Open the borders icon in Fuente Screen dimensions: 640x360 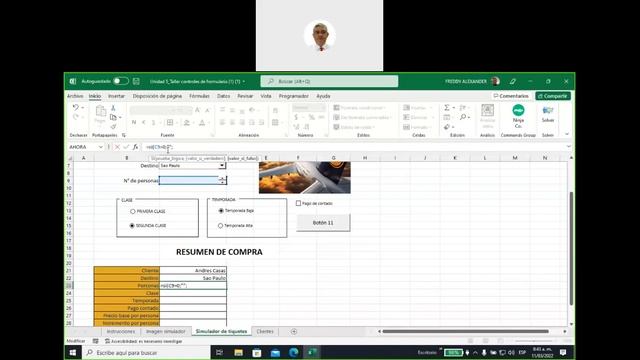[170, 122]
